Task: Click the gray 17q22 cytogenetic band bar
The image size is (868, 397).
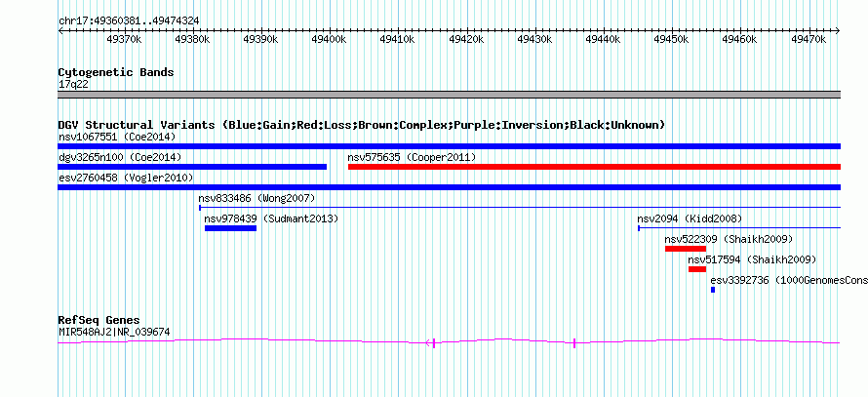Action: (x=449, y=95)
